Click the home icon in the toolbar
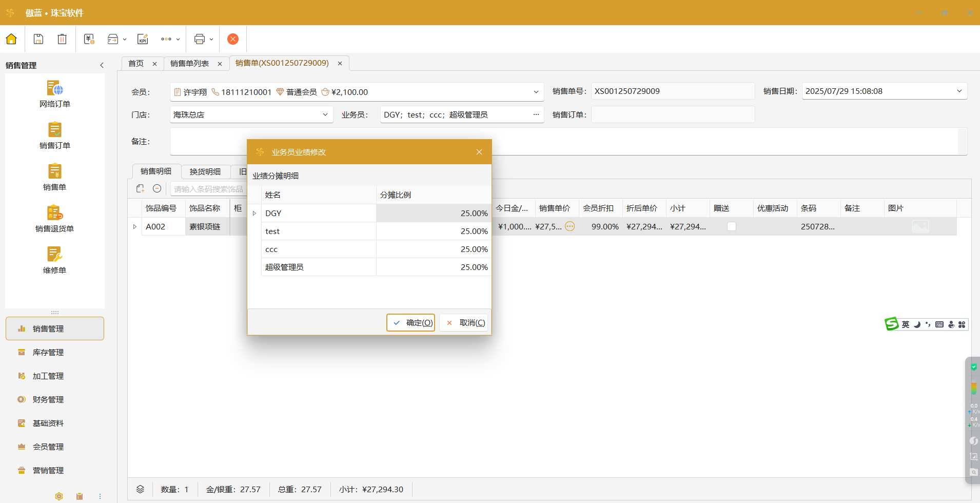980x503 pixels. pos(11,39)
